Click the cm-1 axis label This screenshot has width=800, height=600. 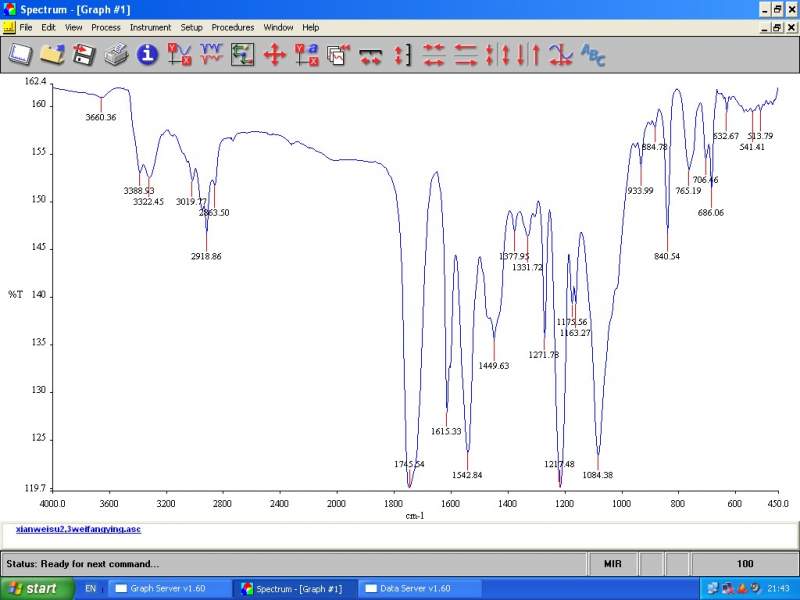[x=415, y=516]
